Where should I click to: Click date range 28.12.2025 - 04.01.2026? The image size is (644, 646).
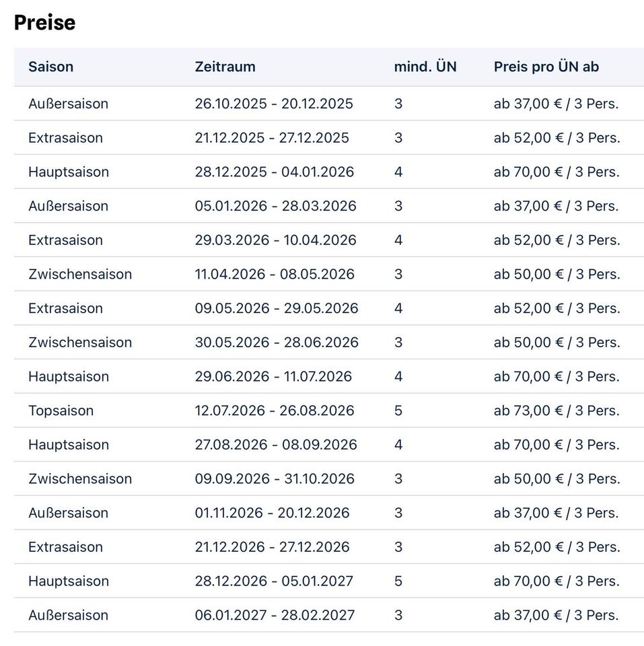[274, 172]
